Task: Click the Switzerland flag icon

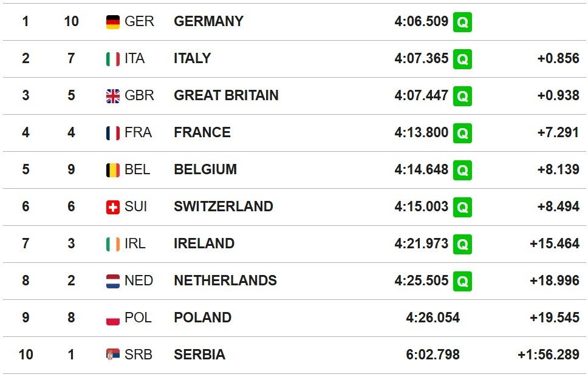Action: (x=113, y=207)
